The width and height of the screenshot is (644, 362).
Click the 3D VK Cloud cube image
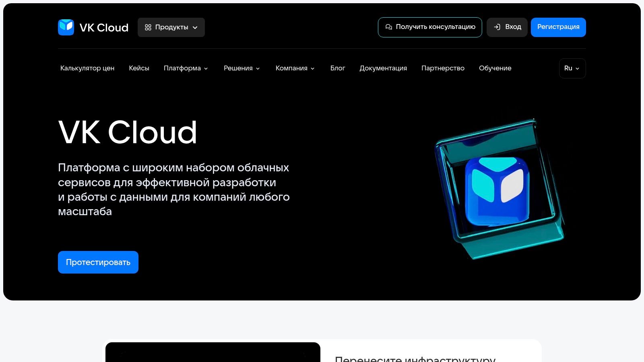[500, 189]
